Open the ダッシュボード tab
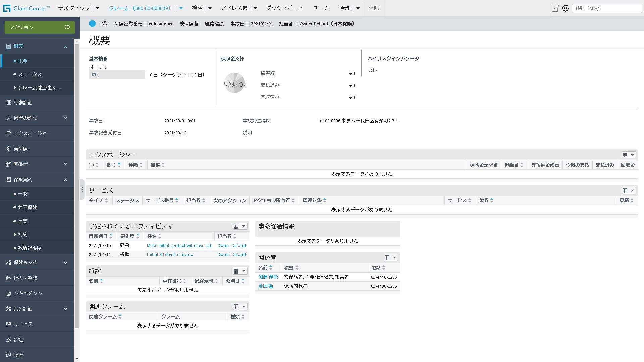This screenshot has height=362, width=644. click(x=284, y=8)
